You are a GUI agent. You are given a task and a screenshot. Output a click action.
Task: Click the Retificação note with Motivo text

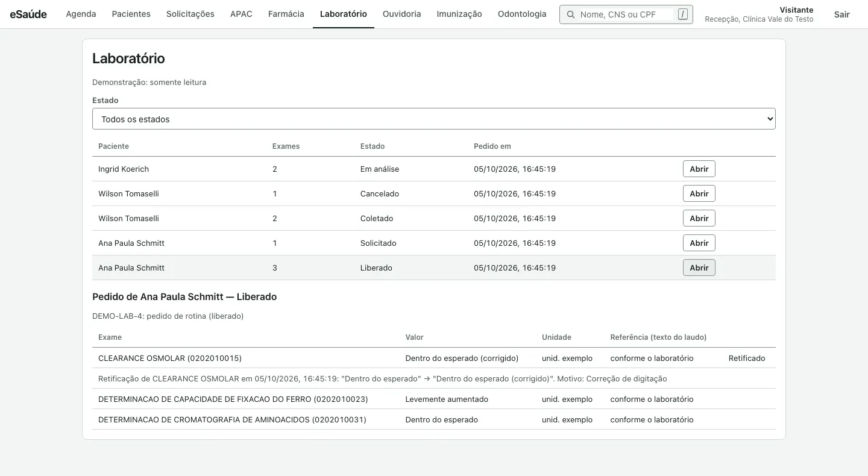(382, 378)
